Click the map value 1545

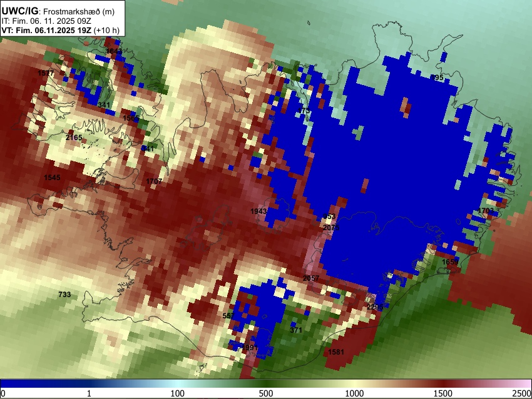[52, 178]
